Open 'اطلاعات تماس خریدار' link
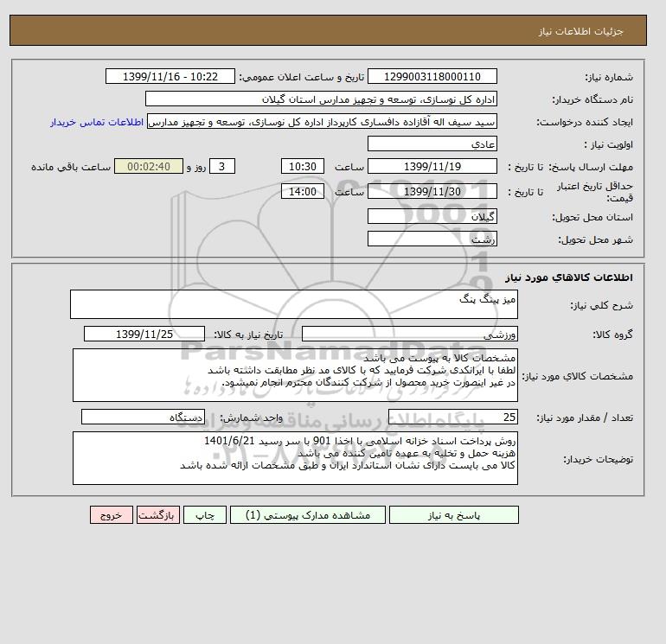 (97, 122)
